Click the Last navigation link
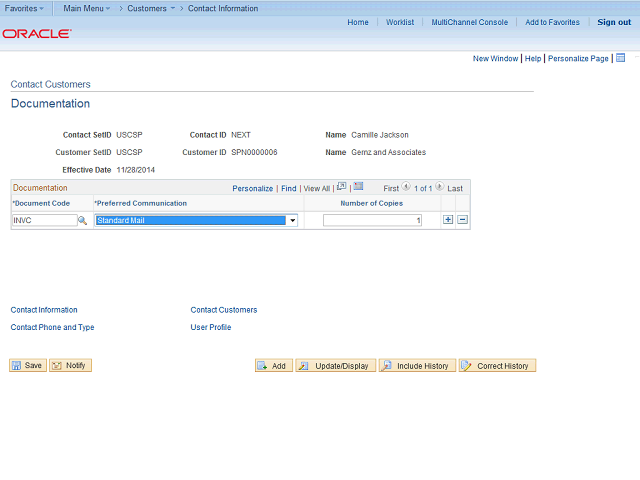The width and height of the screenshot is (640, 480). (x=455, y=188)
